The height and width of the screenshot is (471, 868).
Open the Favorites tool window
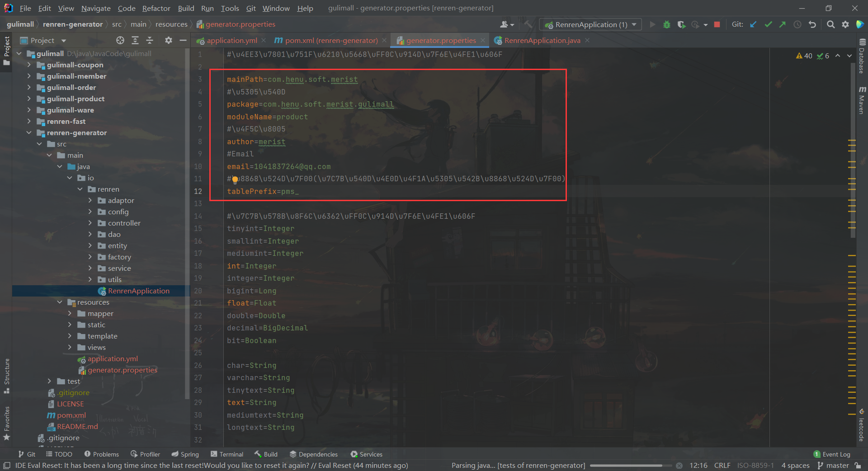(7, 423)
